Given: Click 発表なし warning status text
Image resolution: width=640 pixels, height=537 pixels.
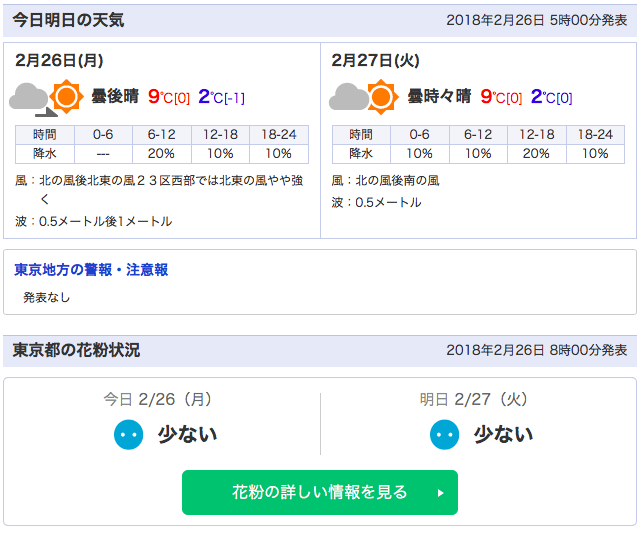Looking at the screenshot, I should point(47,297).
